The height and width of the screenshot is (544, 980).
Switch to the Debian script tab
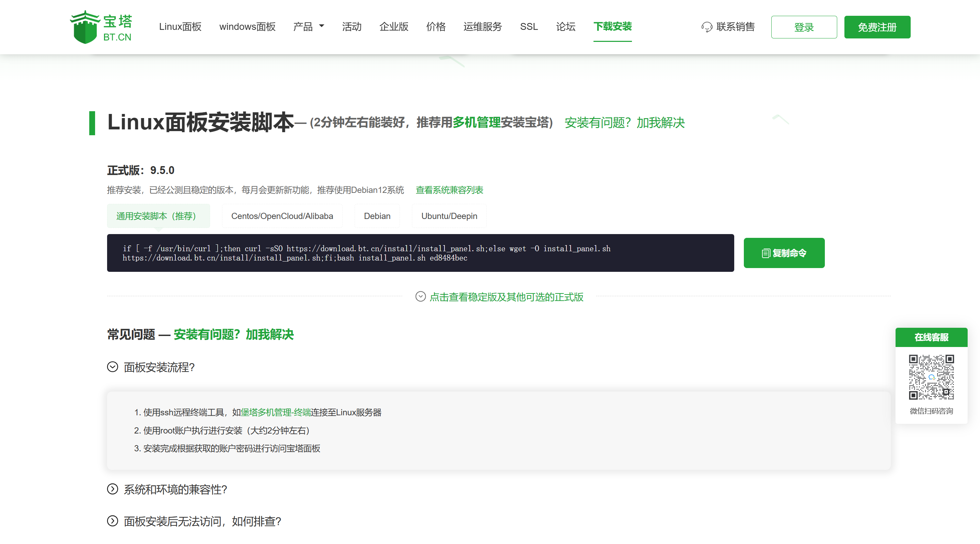(377, 216)
